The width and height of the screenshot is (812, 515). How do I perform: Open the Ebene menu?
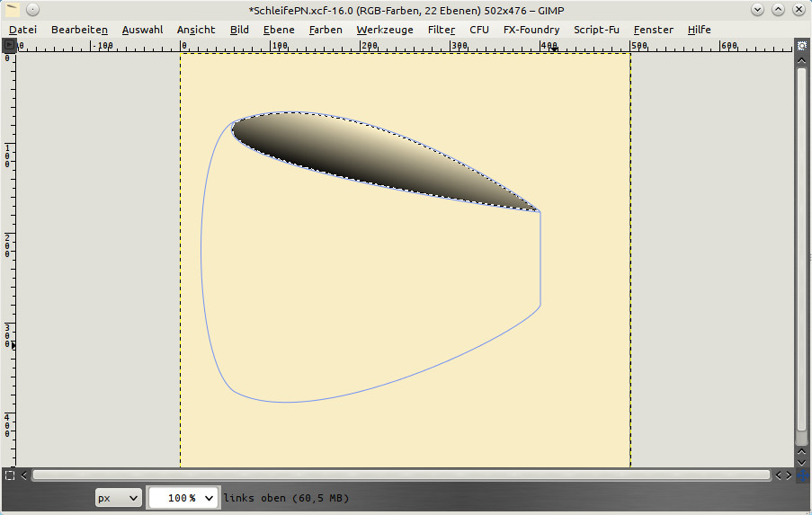pyautogui.click(x=279, y=30)
